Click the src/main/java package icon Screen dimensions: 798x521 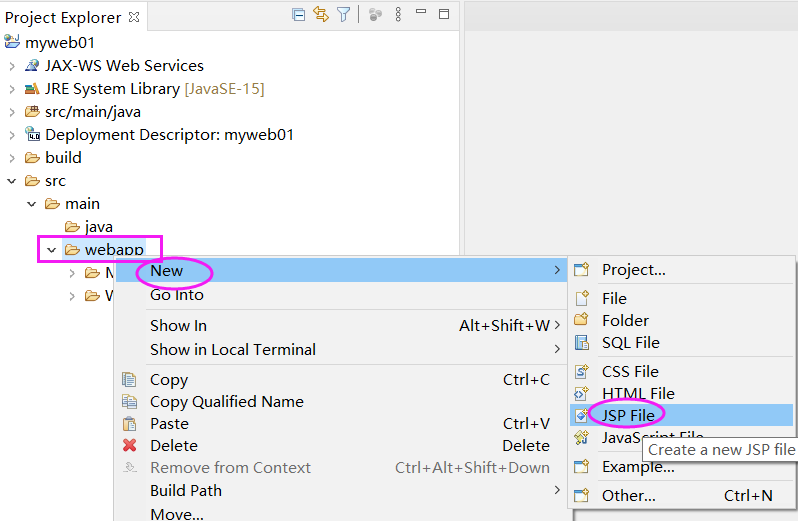point(32,111)
